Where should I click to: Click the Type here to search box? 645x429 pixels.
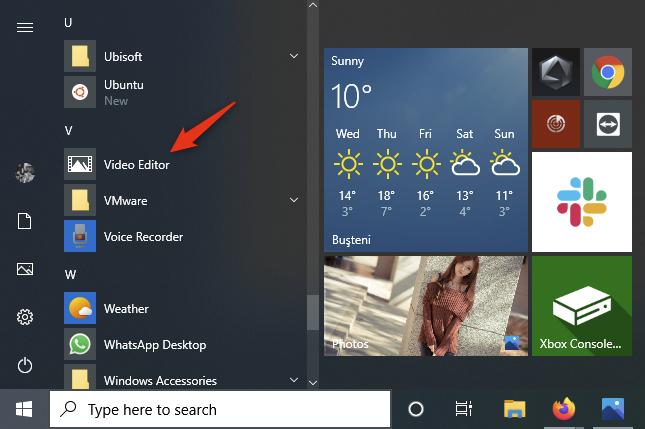point(220,409)
